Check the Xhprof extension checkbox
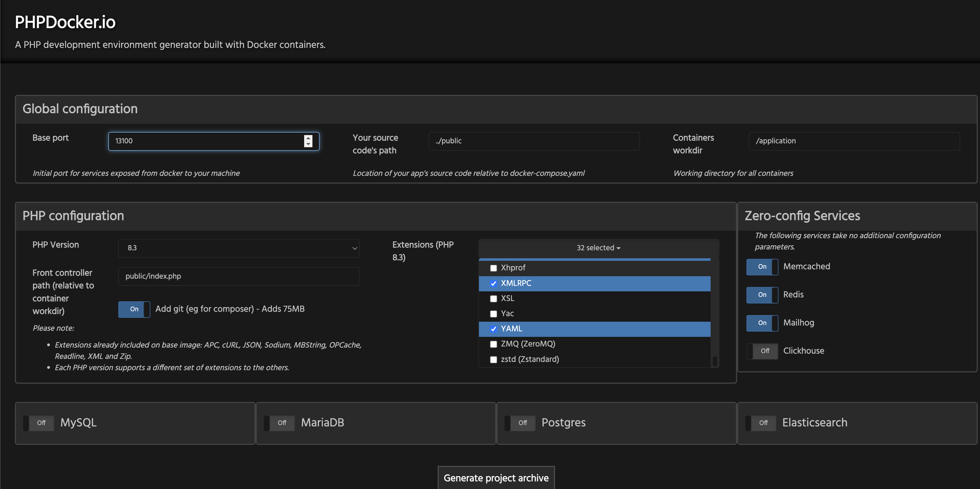The image size is (980, 489). click(x=493, y=268)
